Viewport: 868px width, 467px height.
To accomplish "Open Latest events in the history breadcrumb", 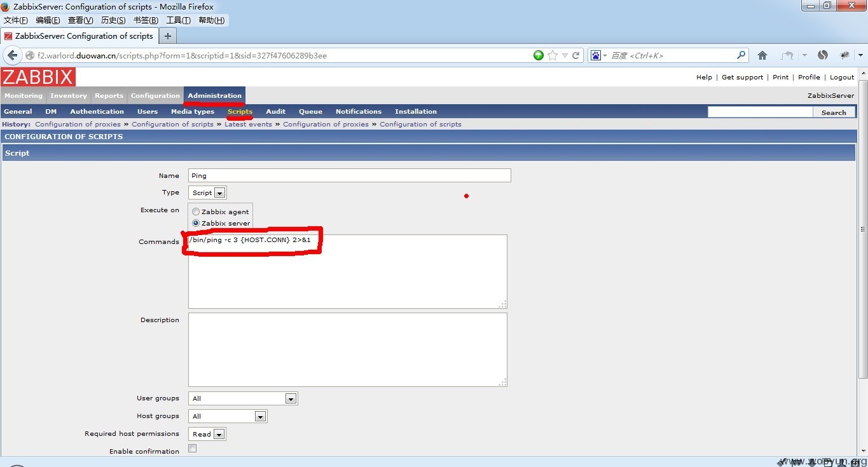I will coord(248,124).
